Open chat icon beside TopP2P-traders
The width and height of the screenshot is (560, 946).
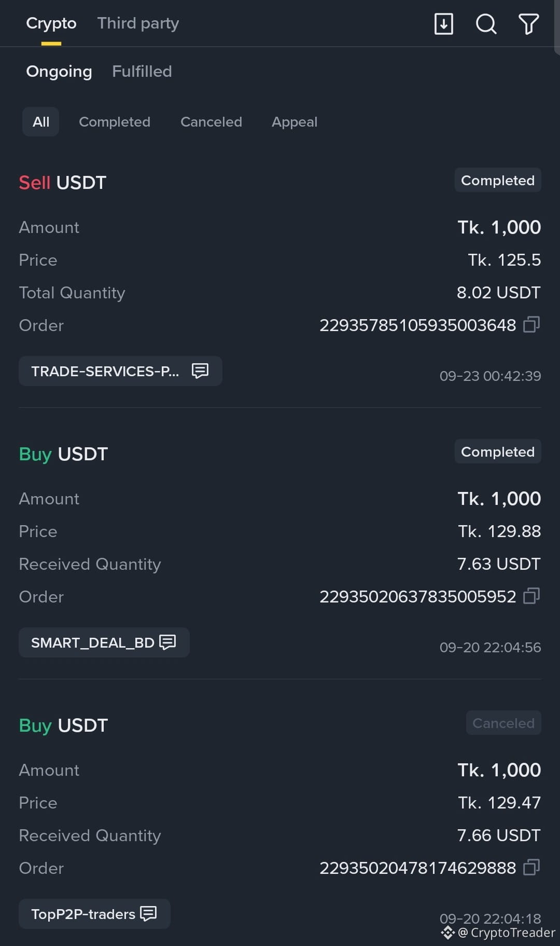pos(148,913)
